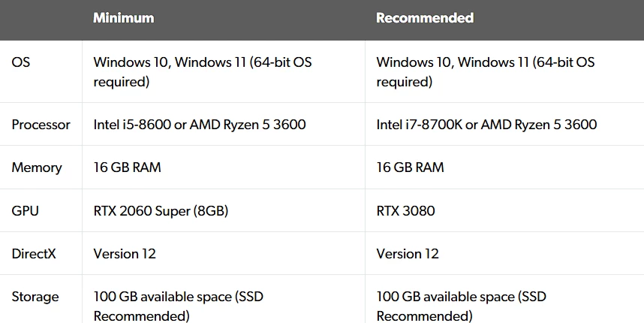The image size is (644, 323).
Task: Select the Memory row label
Action: pyautogui.click(x=37, y=168)
